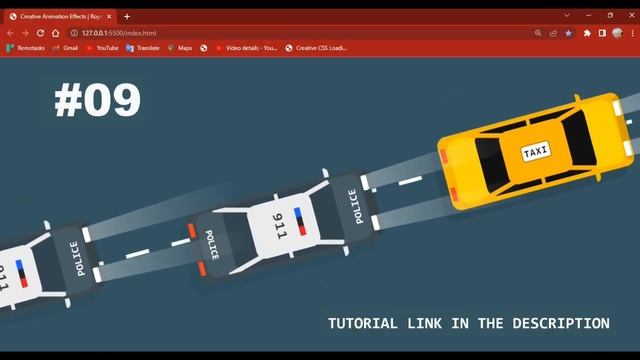Reload the current page
The height and width of the screenshot is (360, 640).
pyautogui.click(x=40, y=33)
